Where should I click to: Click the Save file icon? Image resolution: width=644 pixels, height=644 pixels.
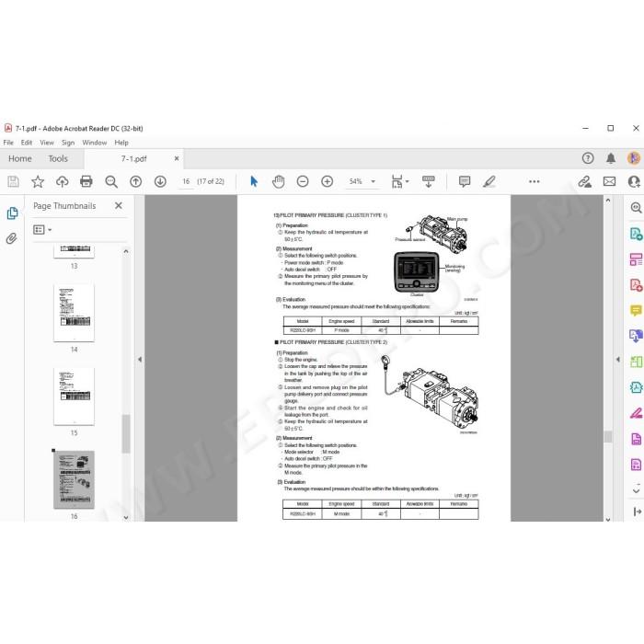tap(13, 181)
